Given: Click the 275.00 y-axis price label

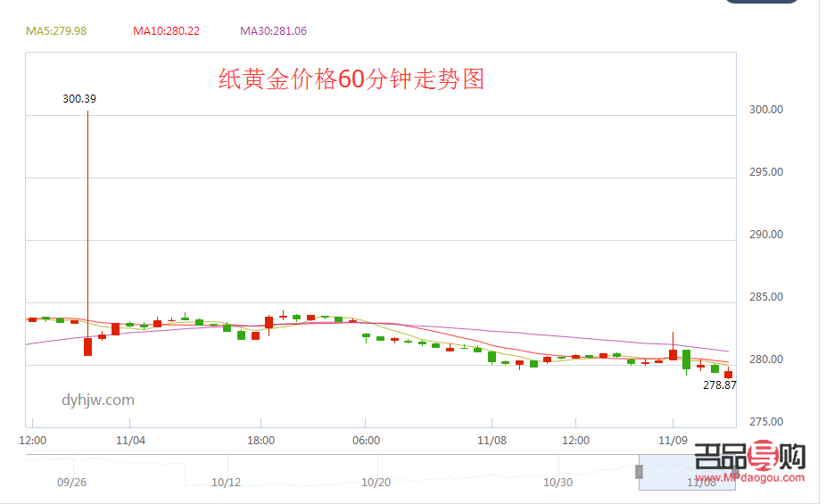Looking at the screenshot, I should click(x=766, y=422).
